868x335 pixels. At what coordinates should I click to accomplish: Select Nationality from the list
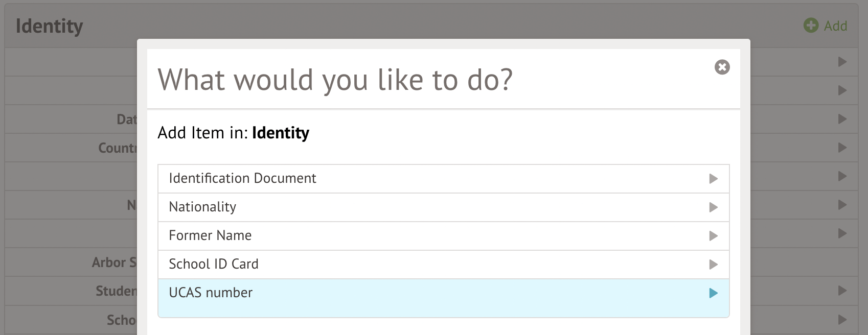pos(202,207)
